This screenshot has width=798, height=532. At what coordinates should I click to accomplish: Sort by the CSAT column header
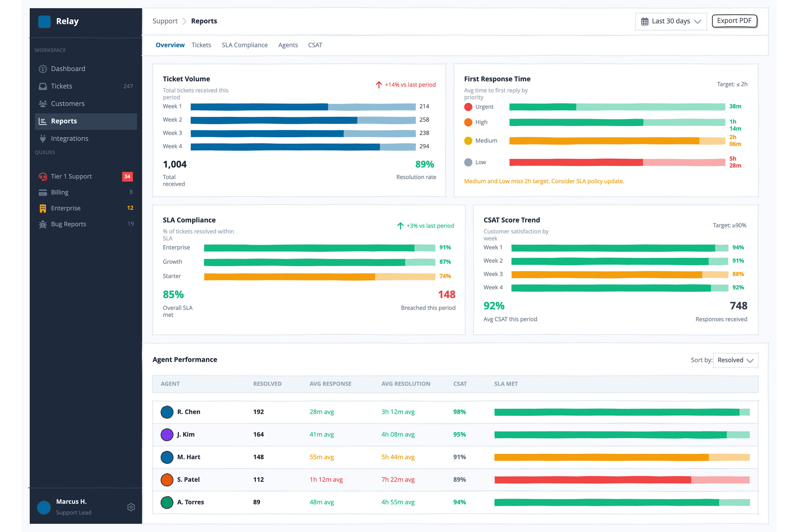pos(460,384)
